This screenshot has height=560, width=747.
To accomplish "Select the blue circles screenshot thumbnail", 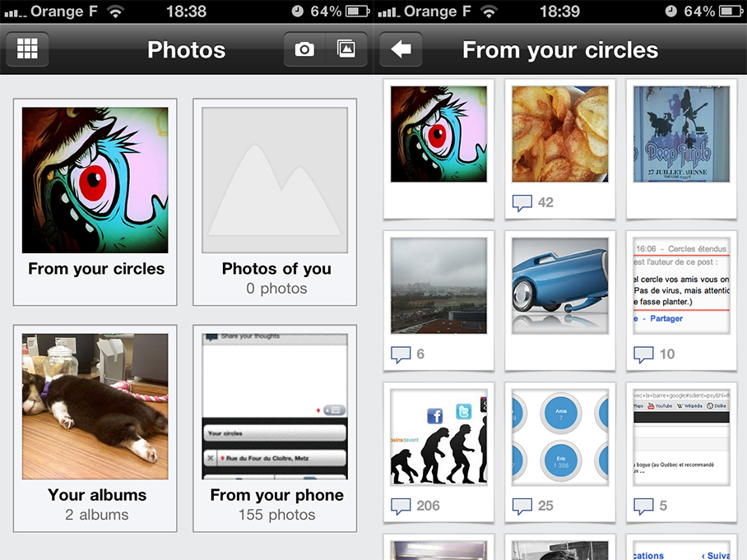I will click(x=559, y=437).
